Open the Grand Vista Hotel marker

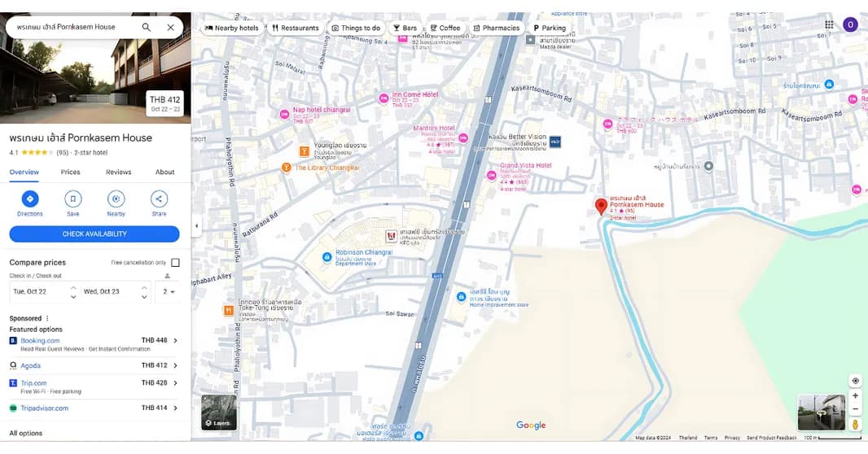[492, 175]
